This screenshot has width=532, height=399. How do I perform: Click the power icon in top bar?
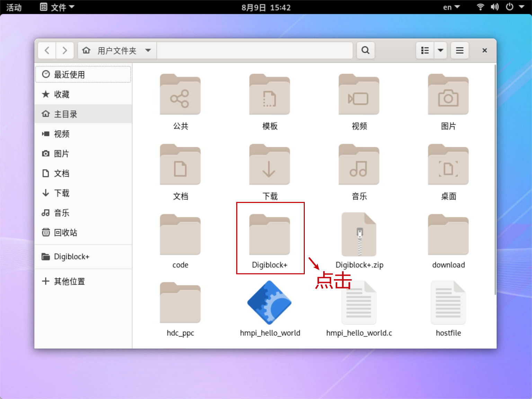(509, 7)
